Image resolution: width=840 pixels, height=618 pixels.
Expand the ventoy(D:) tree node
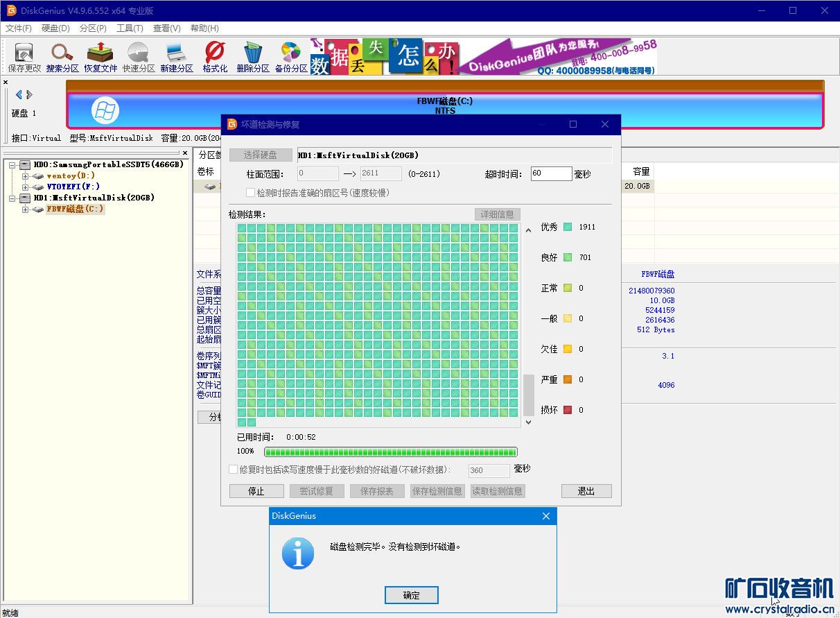point(26,176)
